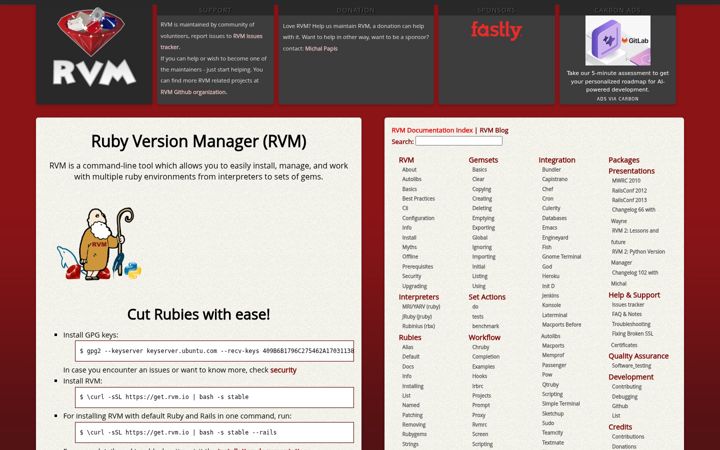Open 'Best Practices' under RVM

point(418,199)
